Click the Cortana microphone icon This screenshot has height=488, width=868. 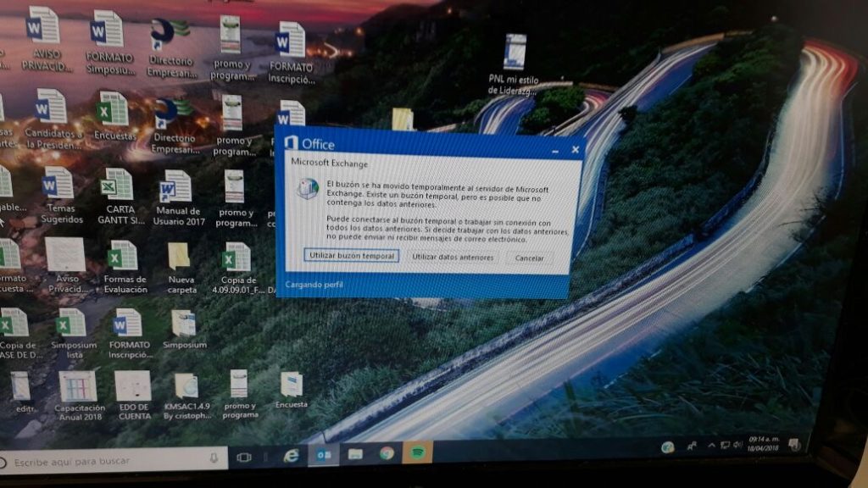214,457
